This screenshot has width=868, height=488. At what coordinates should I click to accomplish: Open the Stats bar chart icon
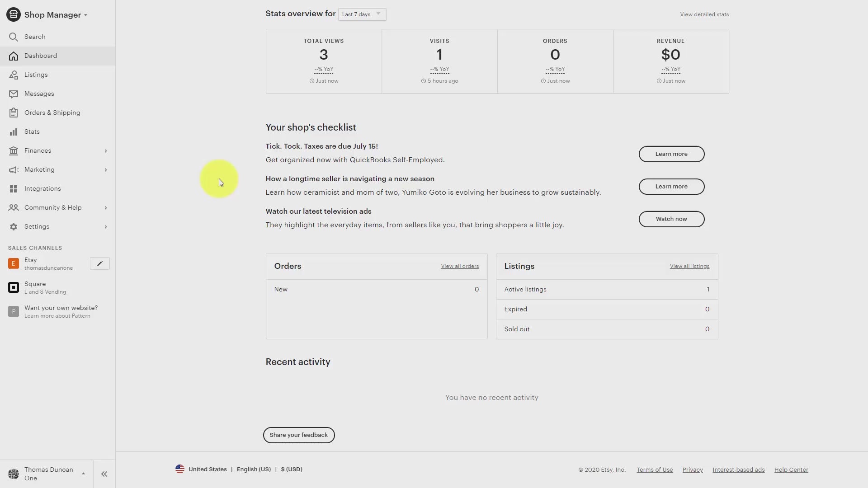(x=14, y=132)
